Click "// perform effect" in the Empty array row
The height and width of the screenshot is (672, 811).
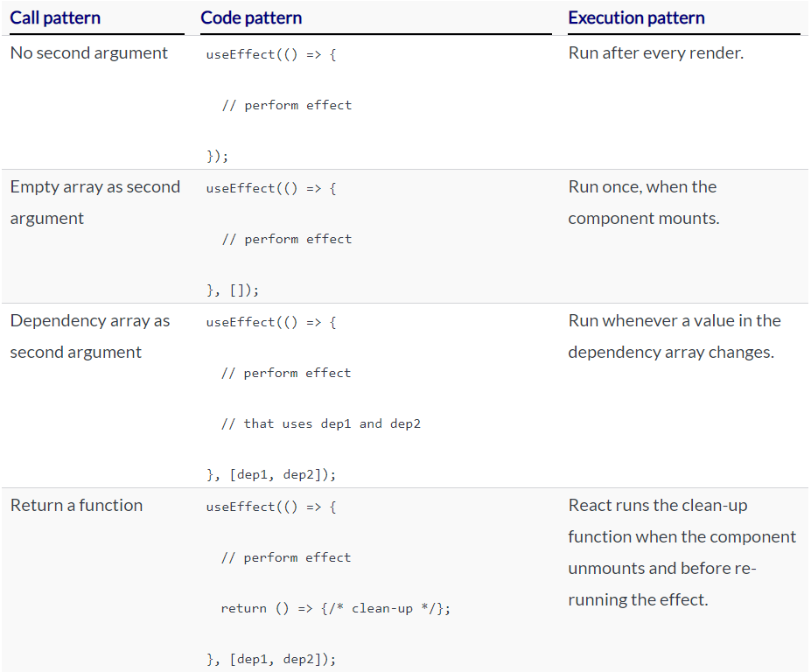point(286,239)
